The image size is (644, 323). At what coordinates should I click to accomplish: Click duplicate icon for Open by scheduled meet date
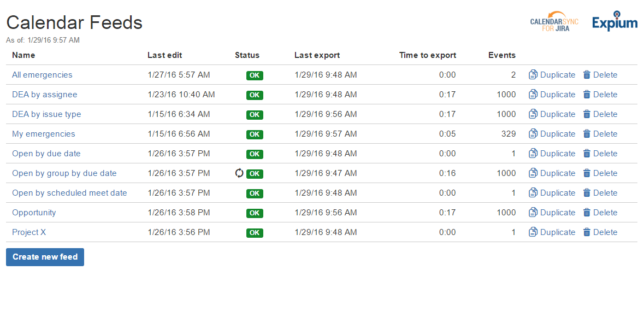tap(533, 193)
